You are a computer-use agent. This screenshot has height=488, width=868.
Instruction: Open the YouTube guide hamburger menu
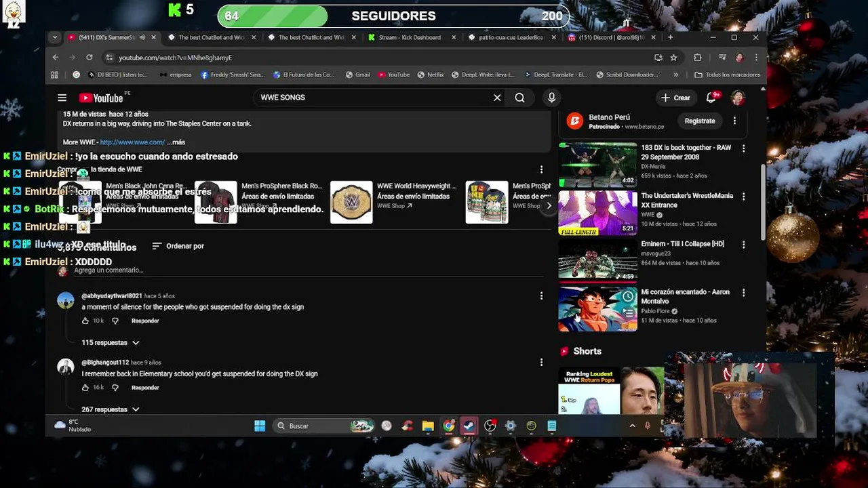point(62,98)
